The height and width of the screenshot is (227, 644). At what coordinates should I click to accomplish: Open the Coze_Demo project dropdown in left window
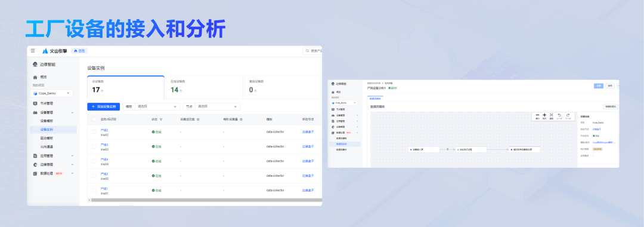(52, 93)
